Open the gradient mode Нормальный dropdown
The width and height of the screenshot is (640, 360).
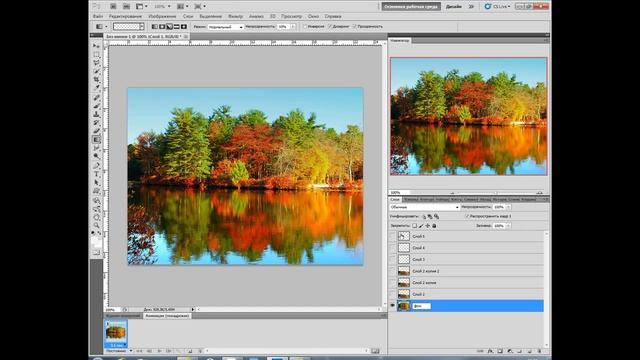(x=225, y=27)
